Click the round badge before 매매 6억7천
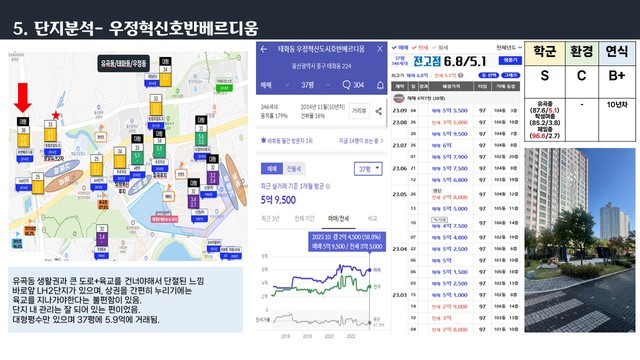The image size is (640, 360). pos(398,98)
